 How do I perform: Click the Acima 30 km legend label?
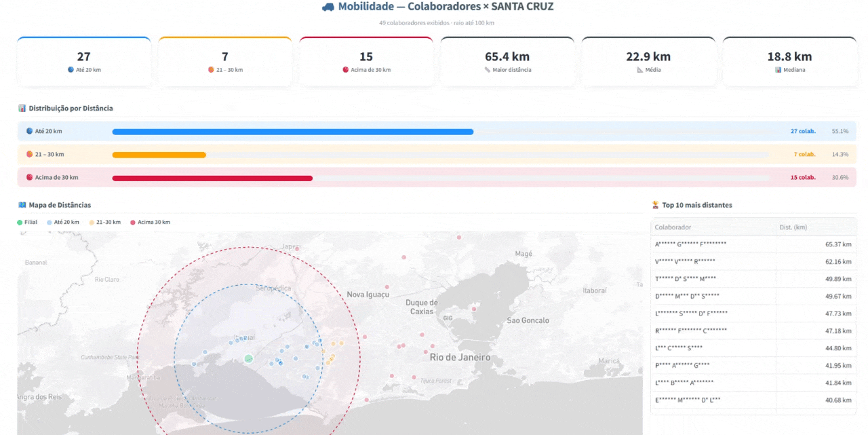coord(154,223)
